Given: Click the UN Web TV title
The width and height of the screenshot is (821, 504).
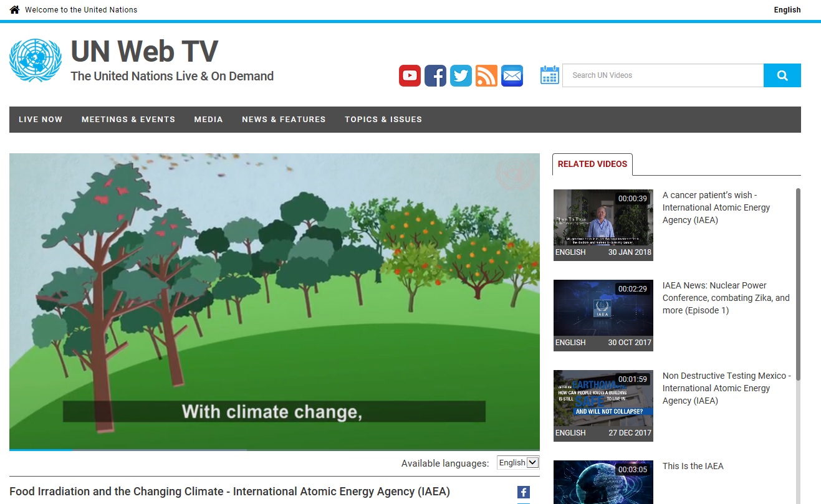Looking at the screenshot, I should click(145, 51).
